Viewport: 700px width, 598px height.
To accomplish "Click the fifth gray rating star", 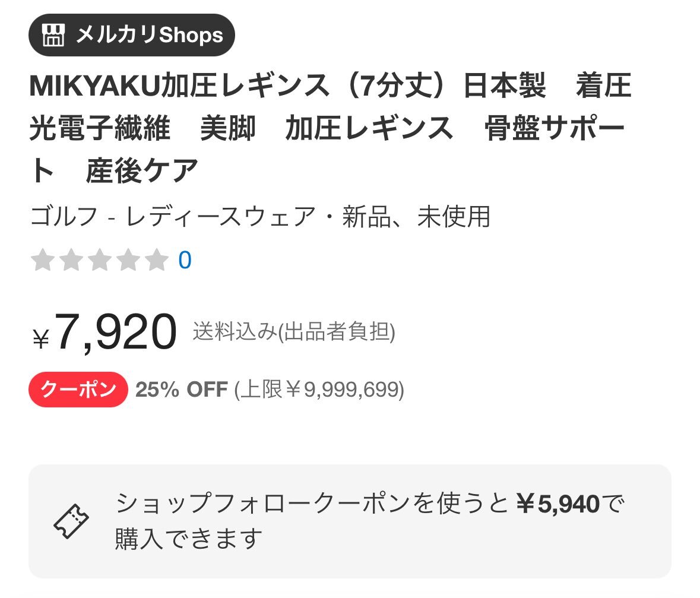I will click(157, 260).
